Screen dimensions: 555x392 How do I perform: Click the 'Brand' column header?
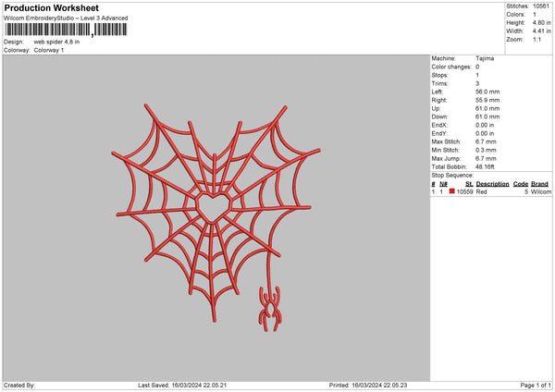click(540, 184)
